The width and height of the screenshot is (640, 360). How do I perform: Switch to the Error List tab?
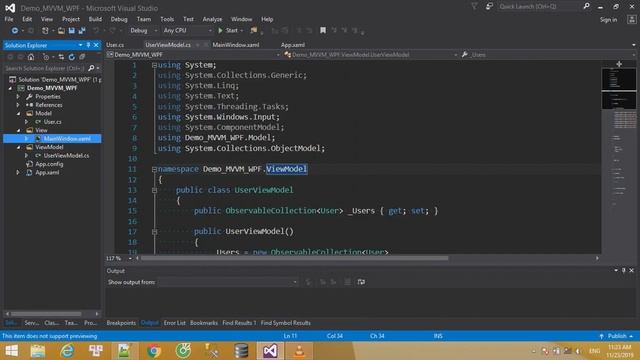[174, 323]
